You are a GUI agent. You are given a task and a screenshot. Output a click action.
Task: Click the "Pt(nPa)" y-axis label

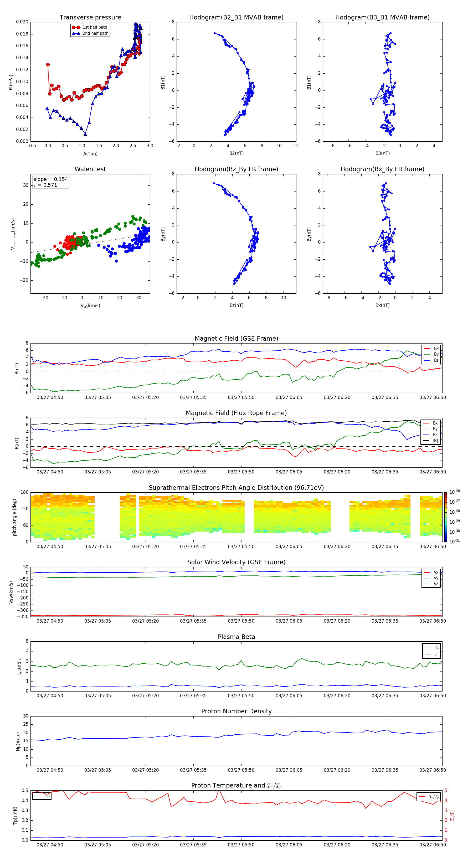click(x=11, y=82)
